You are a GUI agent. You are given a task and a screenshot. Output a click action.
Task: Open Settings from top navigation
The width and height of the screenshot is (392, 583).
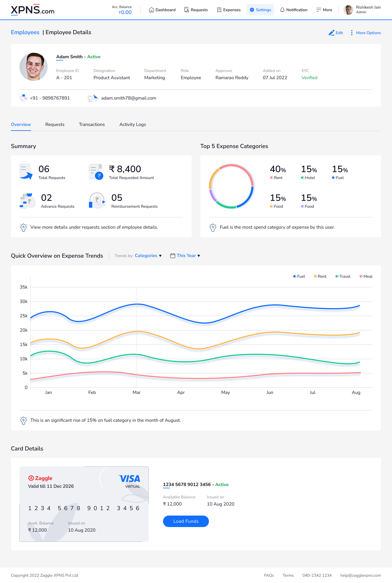pyautogui.click(x=260, y=10)
